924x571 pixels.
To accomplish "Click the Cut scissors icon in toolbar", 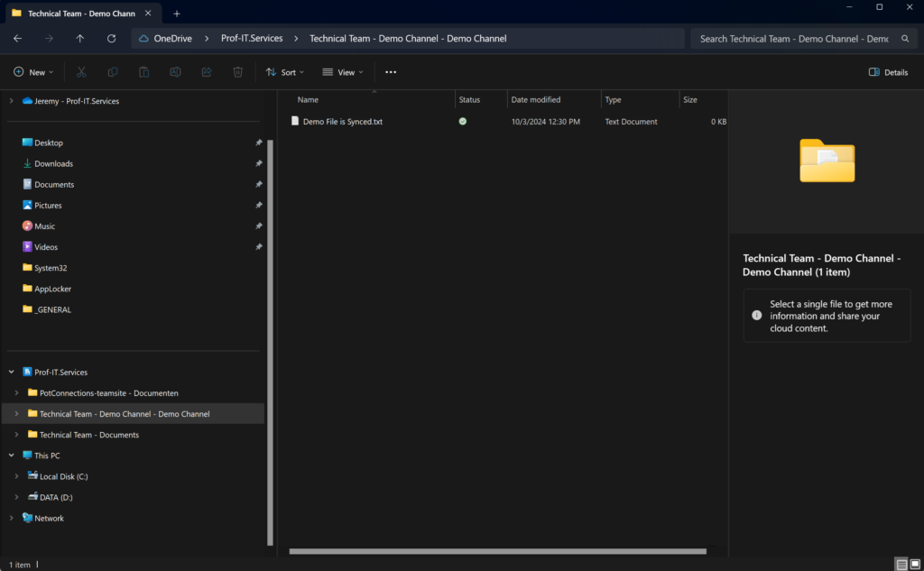I will click(x=81, y=72).
